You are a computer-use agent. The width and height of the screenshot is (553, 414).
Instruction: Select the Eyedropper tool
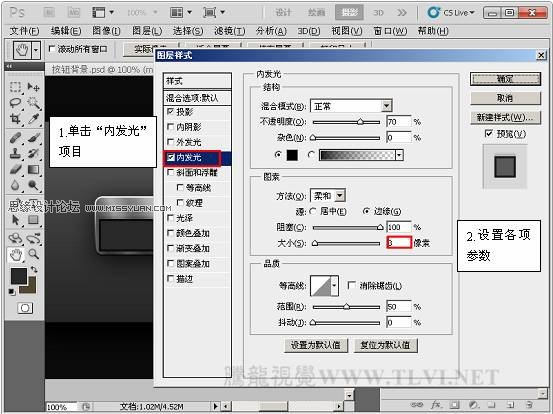coord(34,119)
